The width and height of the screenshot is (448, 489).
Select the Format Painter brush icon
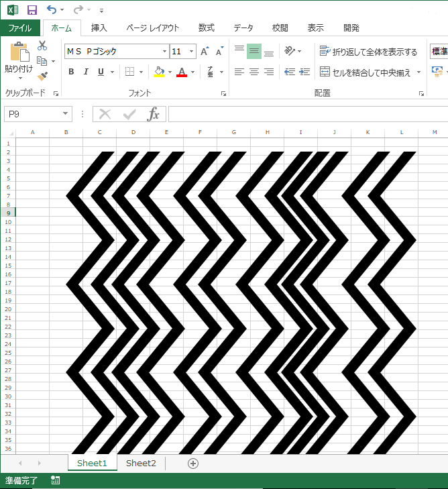(x=42, y=76)
